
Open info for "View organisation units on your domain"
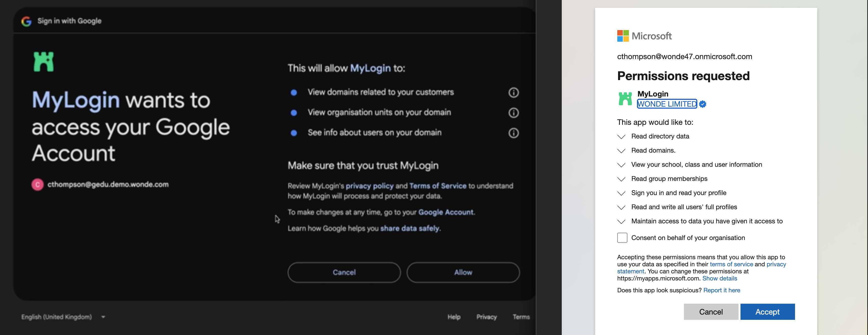(514, 113)
